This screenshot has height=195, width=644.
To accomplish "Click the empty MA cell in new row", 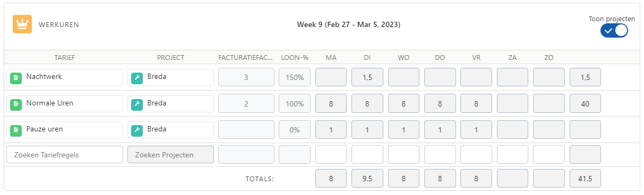I will tap(331, 155).
